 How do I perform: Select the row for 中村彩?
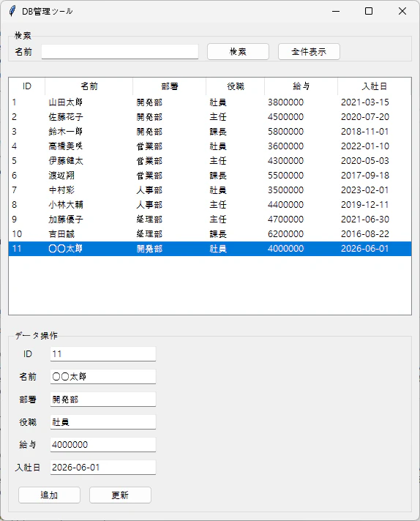[x=210, y=190]
